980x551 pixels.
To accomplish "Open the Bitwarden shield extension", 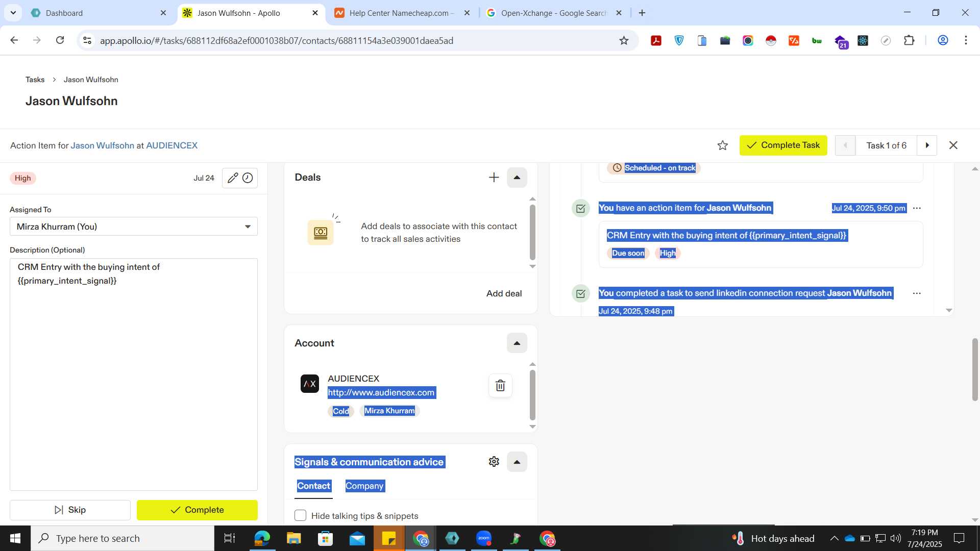I will click(x=679, y=41).
